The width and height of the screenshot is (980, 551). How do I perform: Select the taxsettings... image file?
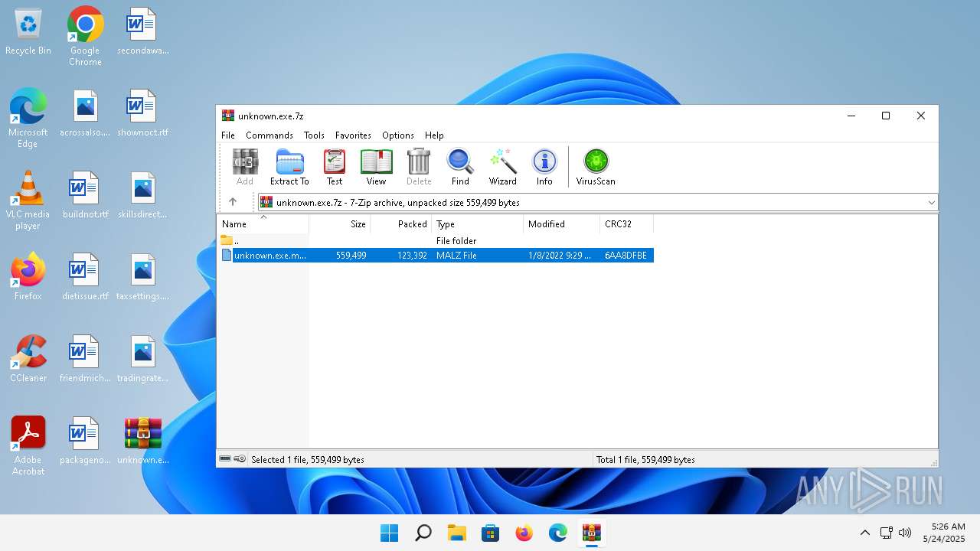pos(142,277)
